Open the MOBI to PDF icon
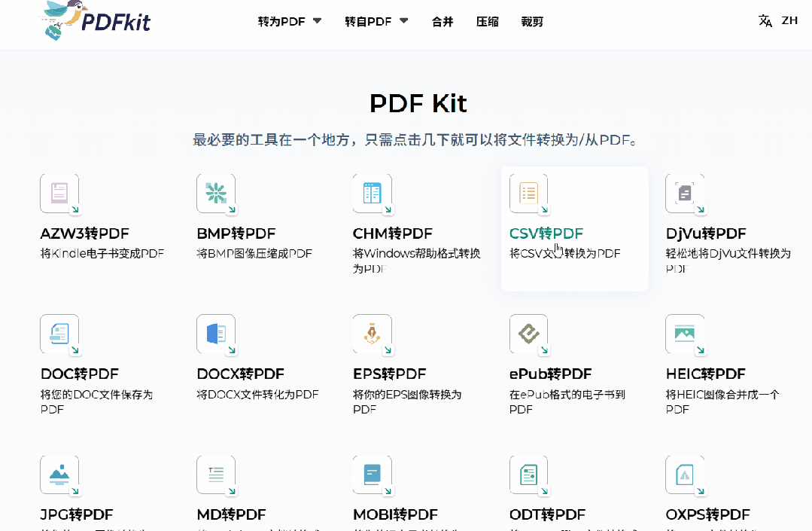The image size is (812, 531). pos(373,475)
